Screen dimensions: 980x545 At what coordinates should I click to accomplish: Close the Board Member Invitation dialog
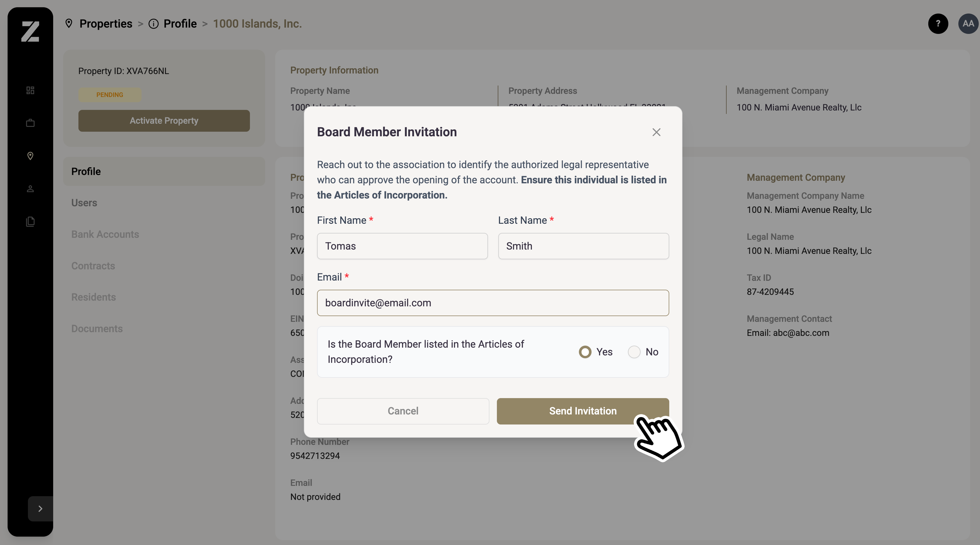pyautogui.click(x=656, y=132)
